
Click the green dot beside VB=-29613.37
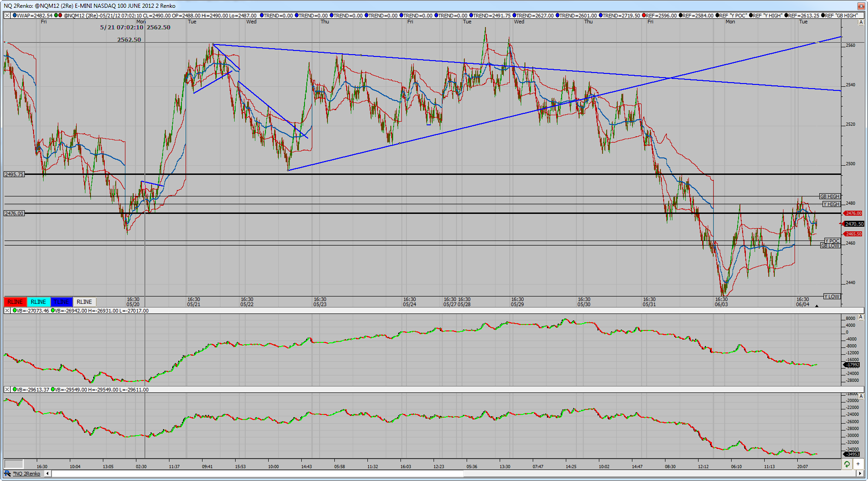15,390
